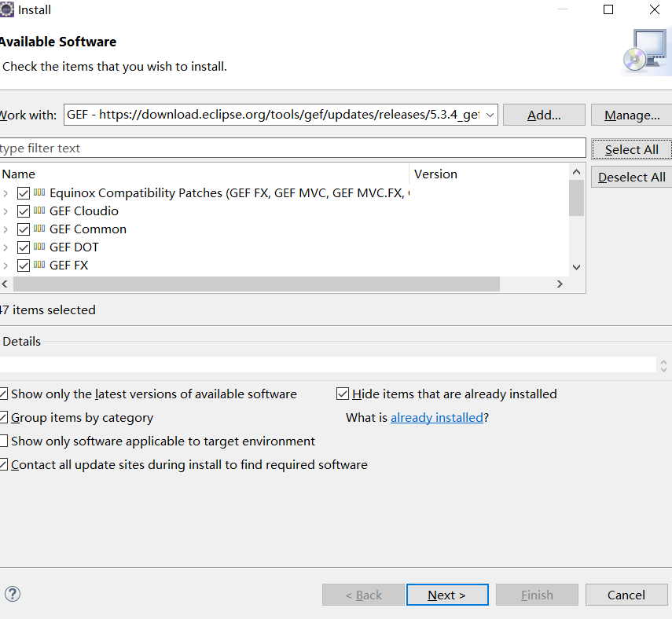The width and height of the screenshot is (672, 619).
Task: Click the horizontal scroll right arrow
Action: pos(560,284)
